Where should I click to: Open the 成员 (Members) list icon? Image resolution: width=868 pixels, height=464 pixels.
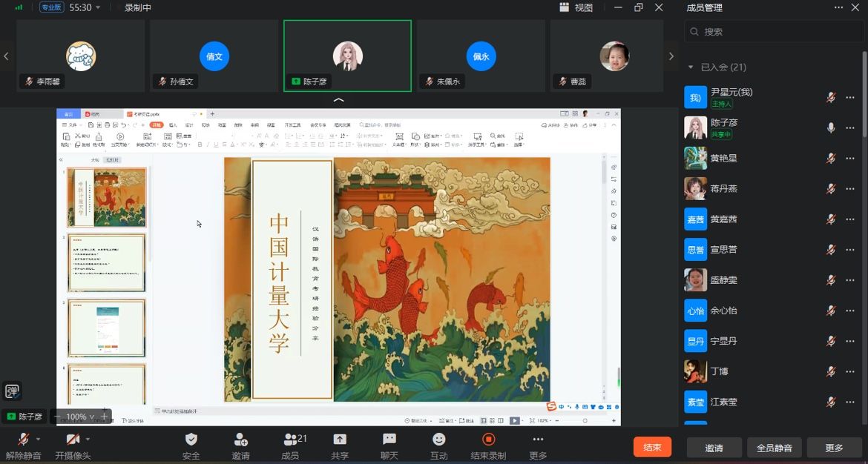(291, 440)
